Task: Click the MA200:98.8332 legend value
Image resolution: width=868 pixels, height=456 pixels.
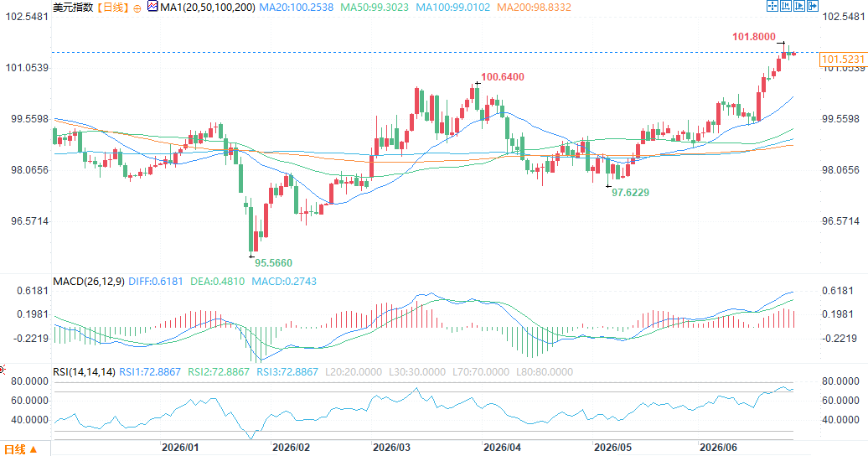Action: click(x=534, y=8)
